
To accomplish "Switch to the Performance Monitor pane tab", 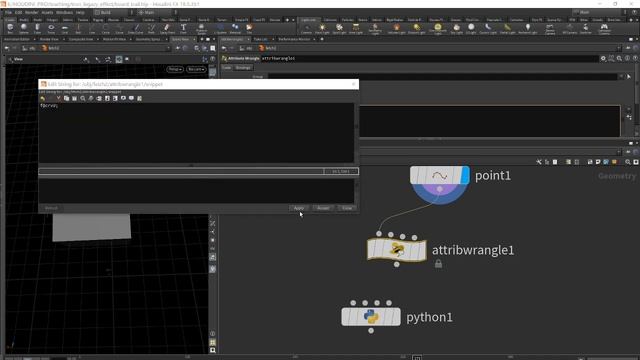I will point(294,39).
